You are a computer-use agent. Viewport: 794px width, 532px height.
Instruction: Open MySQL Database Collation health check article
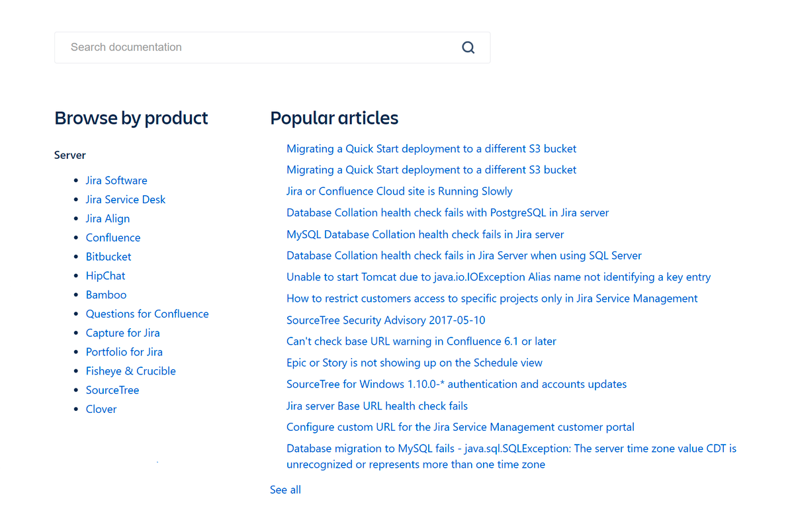[x=425, y=234]
